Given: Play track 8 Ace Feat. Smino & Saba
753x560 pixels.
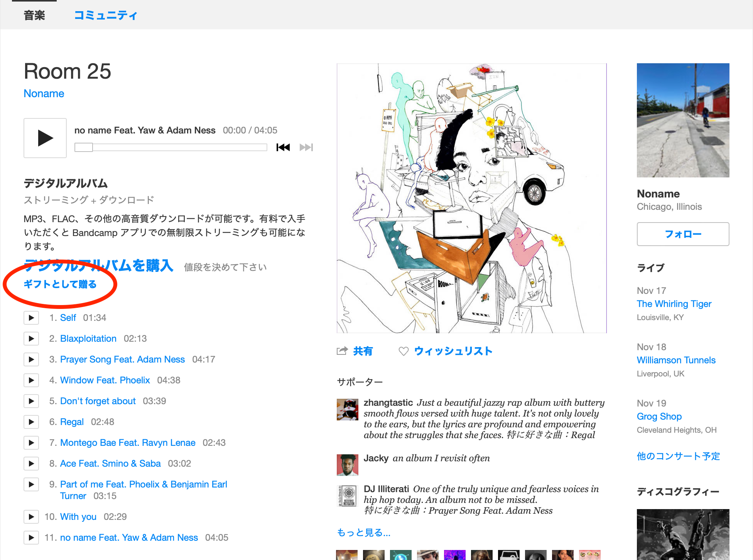Looking at the screenshot, I should click(x=31, y=464).
